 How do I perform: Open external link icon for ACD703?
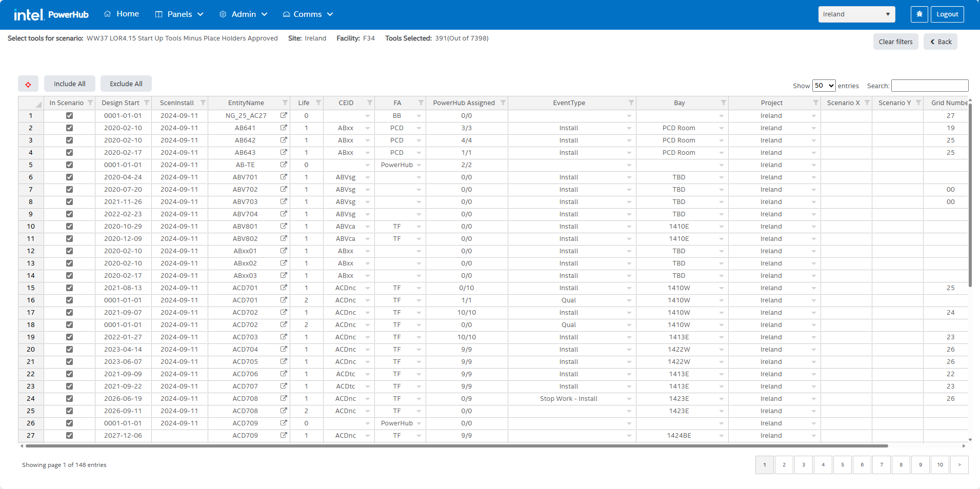pos(284,337)
